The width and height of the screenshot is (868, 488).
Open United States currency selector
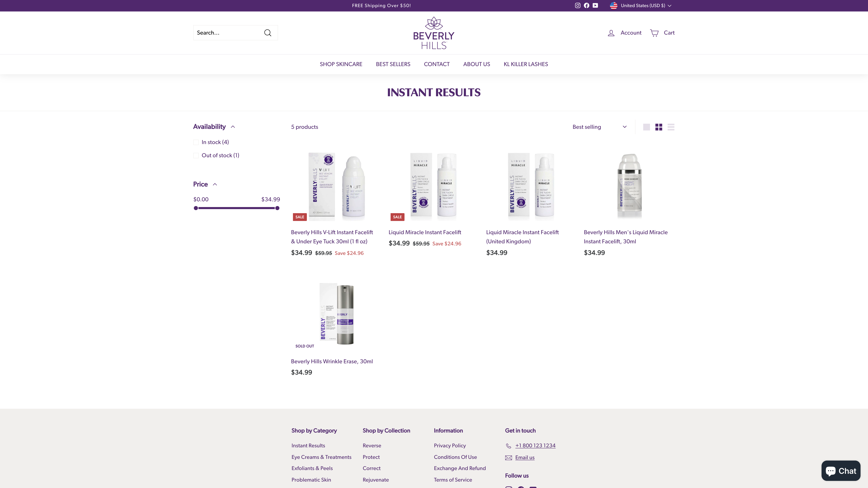tap(640, 5)
